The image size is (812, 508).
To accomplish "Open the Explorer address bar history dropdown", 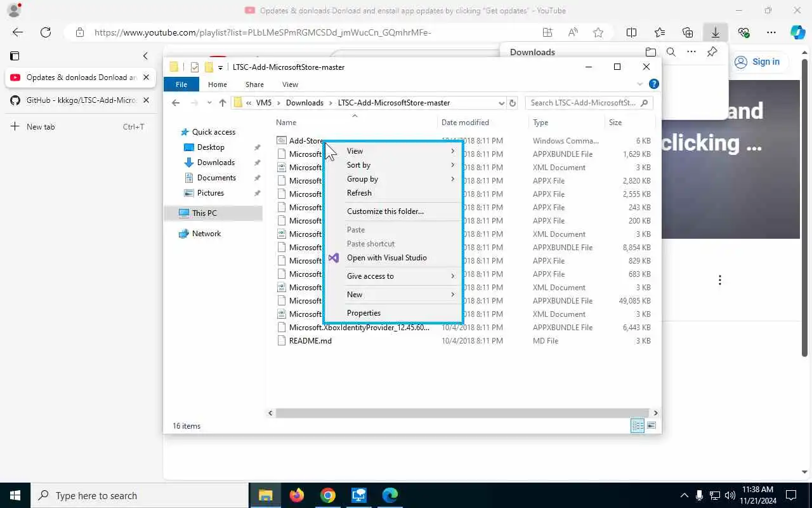I will point(501,103).
